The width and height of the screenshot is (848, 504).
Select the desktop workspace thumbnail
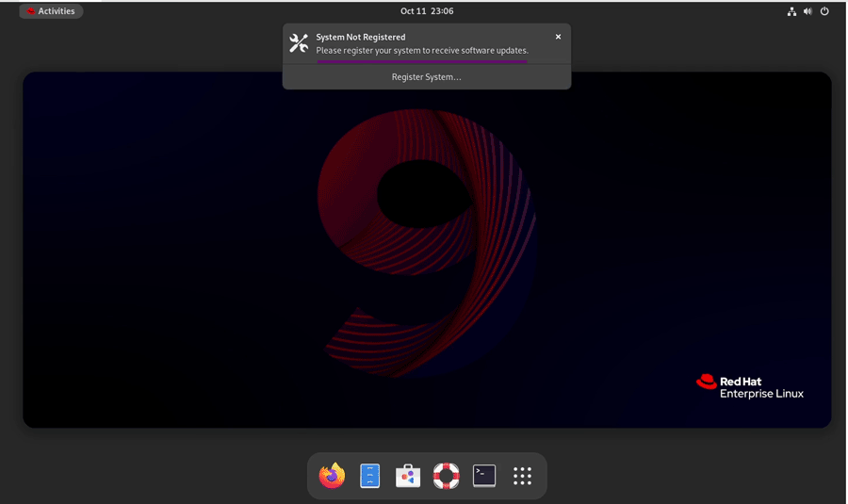click(x=427, y=250)
